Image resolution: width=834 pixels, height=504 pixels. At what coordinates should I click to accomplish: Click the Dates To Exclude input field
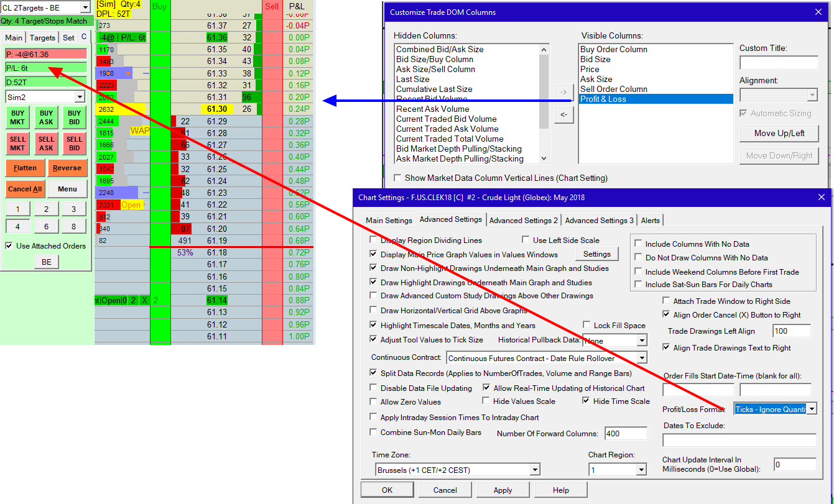[x=739, y=440]
